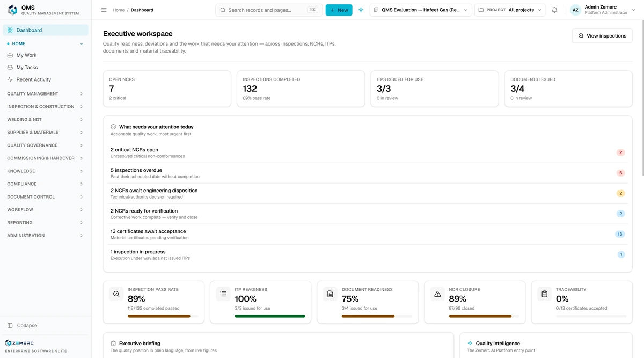
Task: Go to Home breadcrumb link
Action: coord(119,10)
